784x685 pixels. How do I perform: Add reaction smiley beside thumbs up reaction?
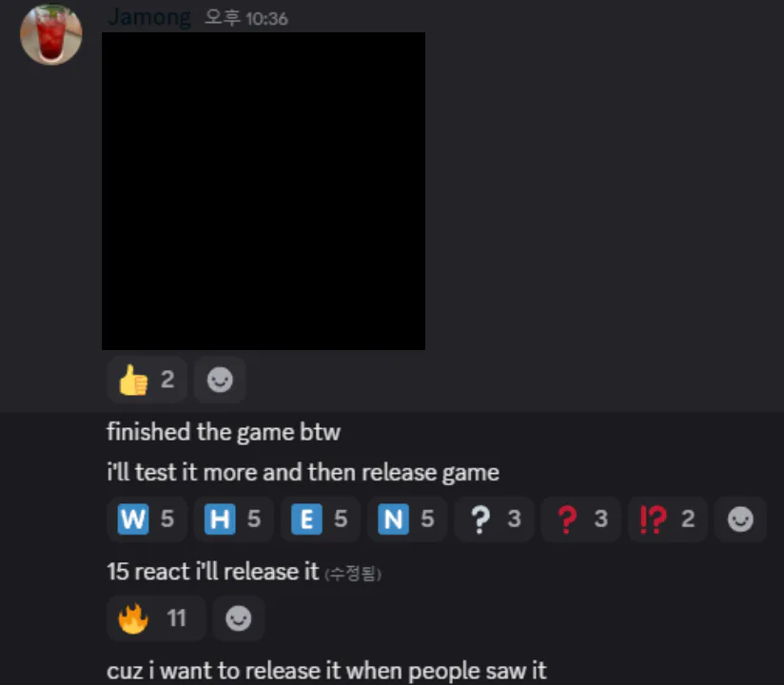tap(220, 380)
